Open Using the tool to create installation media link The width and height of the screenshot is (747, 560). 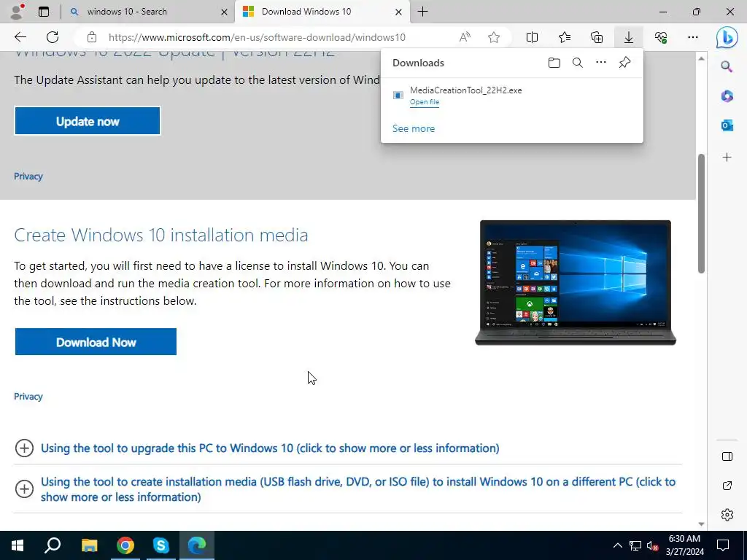tap(357, 489)
